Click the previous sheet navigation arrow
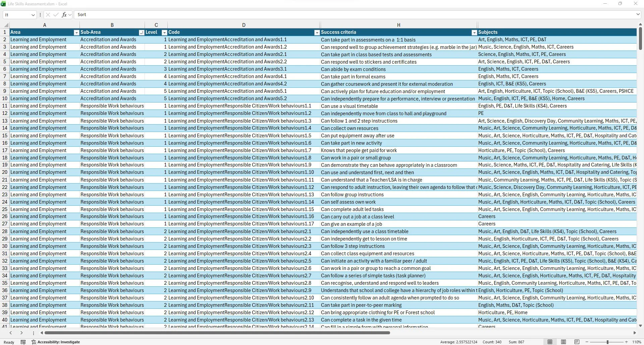 click(11, 333)
